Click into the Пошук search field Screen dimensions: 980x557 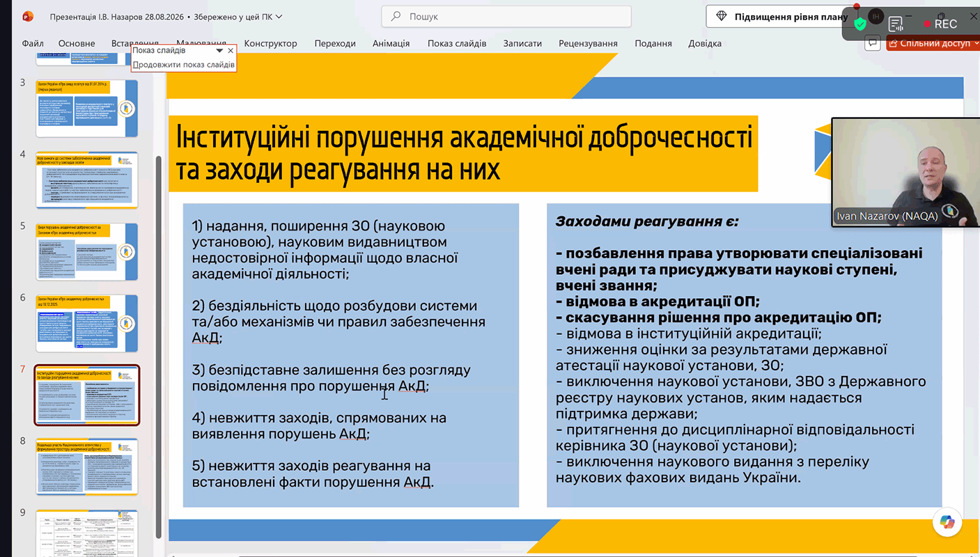click(x=506, y=17)
